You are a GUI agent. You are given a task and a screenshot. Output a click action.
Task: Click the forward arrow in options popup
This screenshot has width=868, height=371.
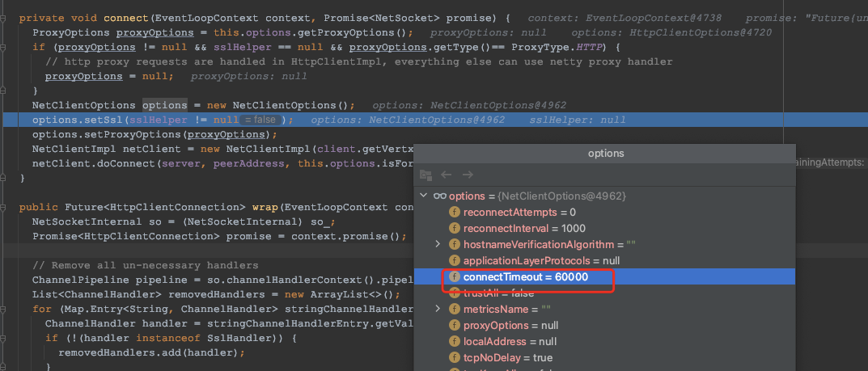468,175
